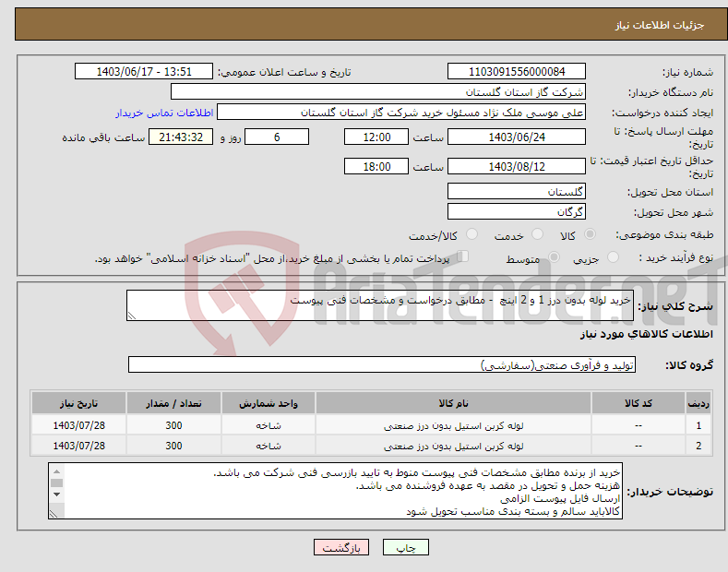
Task: Click date 1403/07/28 in row 1
Action: coord(79,425)
